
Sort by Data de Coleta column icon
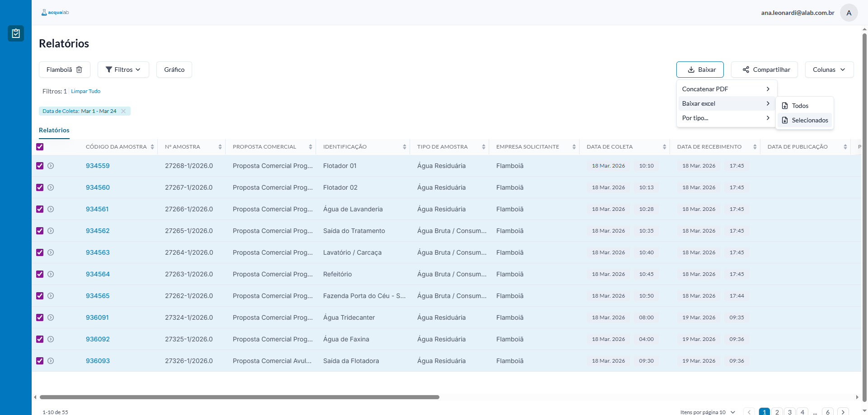point(664,147)
